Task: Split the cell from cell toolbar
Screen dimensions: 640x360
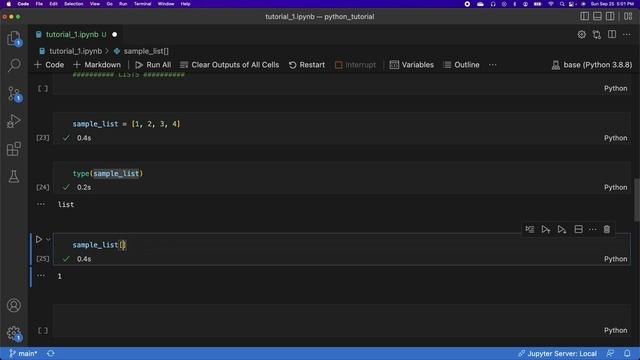Action: tap(578, 229)
